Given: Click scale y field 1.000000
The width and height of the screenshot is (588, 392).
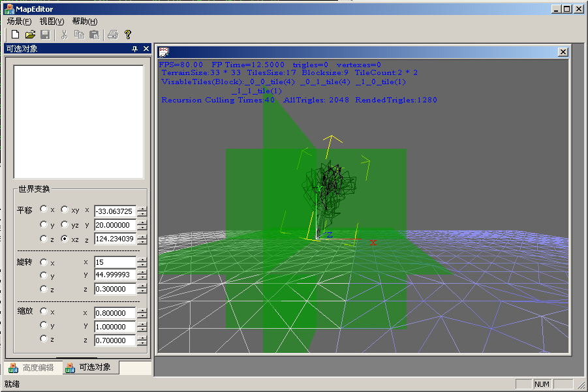Looking at the screenshot, I should tap(115, 327).
